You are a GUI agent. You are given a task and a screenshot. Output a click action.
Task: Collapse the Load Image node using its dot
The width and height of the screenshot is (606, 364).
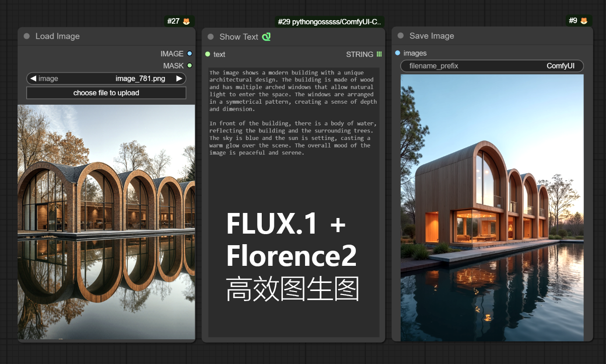pos(27,36)
